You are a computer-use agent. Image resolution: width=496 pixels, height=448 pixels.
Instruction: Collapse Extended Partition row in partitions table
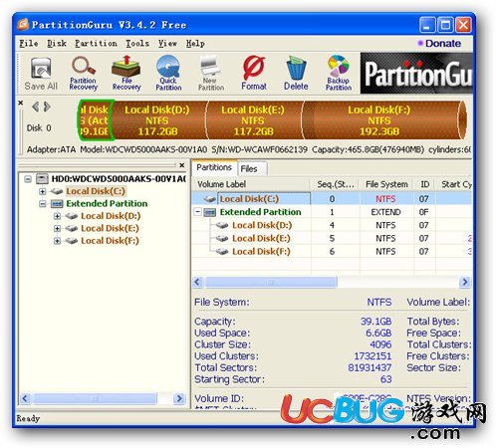[x=198, y=211]
